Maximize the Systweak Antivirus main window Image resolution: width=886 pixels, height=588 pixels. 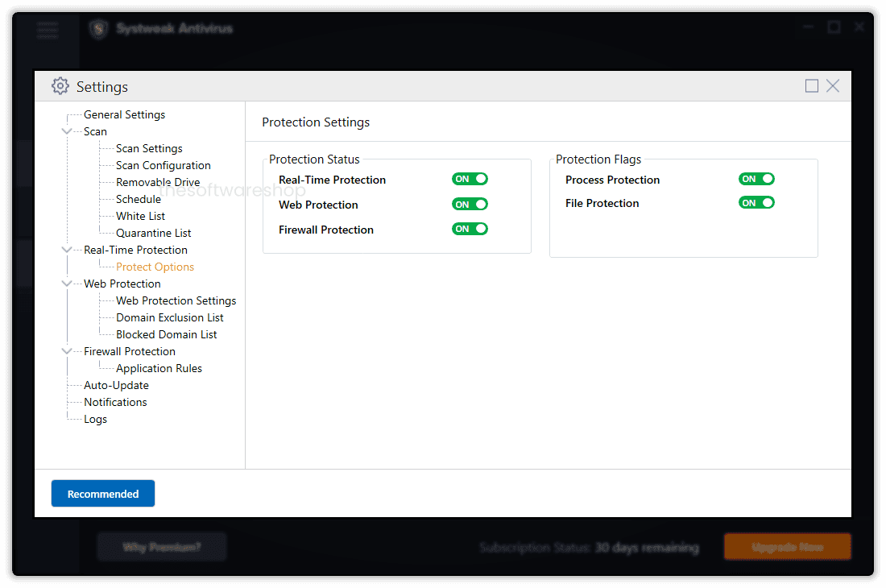coord(834,27)
